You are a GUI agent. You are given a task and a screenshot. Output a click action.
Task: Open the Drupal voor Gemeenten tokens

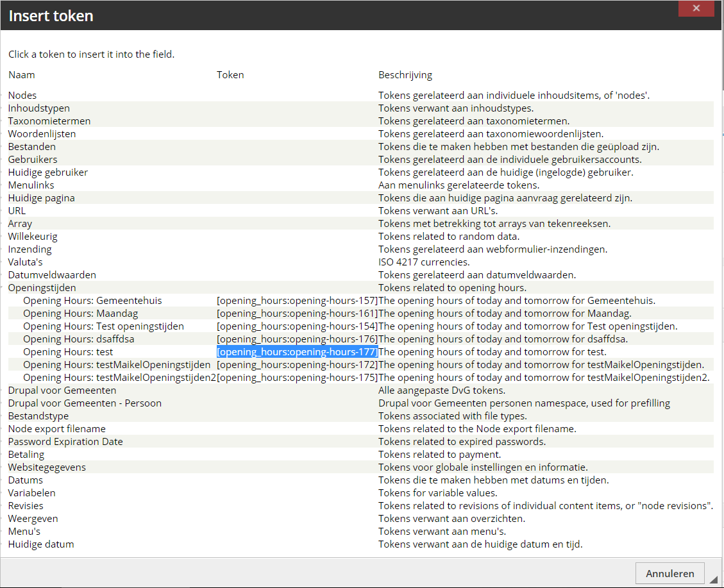(x=62, y=391)
